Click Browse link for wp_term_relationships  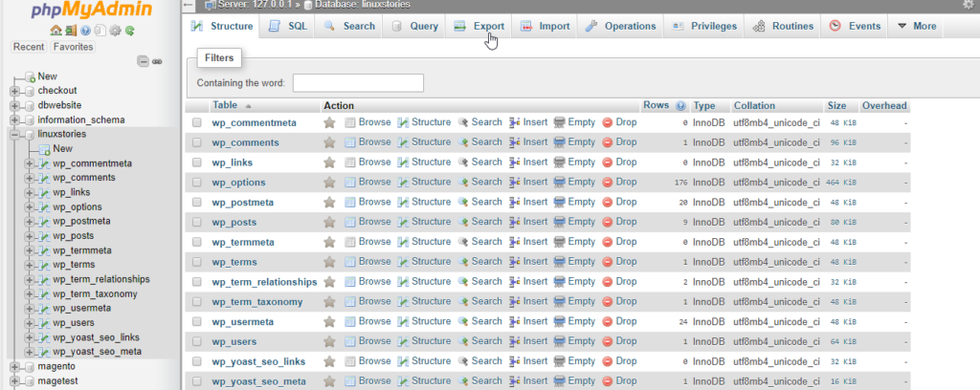[x=374, y=281]
